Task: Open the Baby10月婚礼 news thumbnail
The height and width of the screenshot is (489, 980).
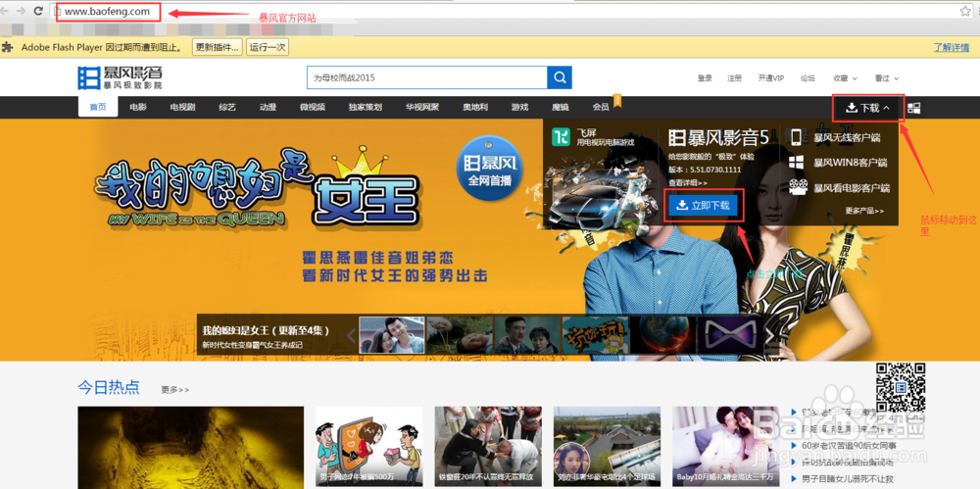Action: coord(726,447)
